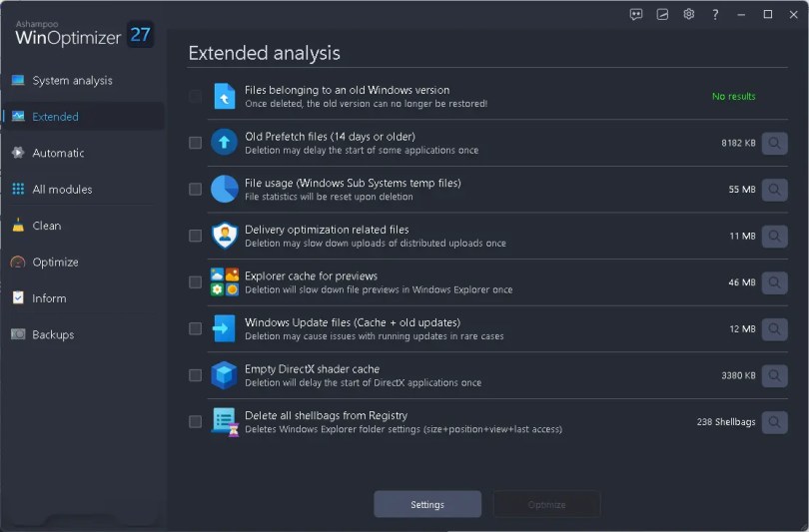Inspect Explorer cache previews via magnifier

click(x=774, y=282)
